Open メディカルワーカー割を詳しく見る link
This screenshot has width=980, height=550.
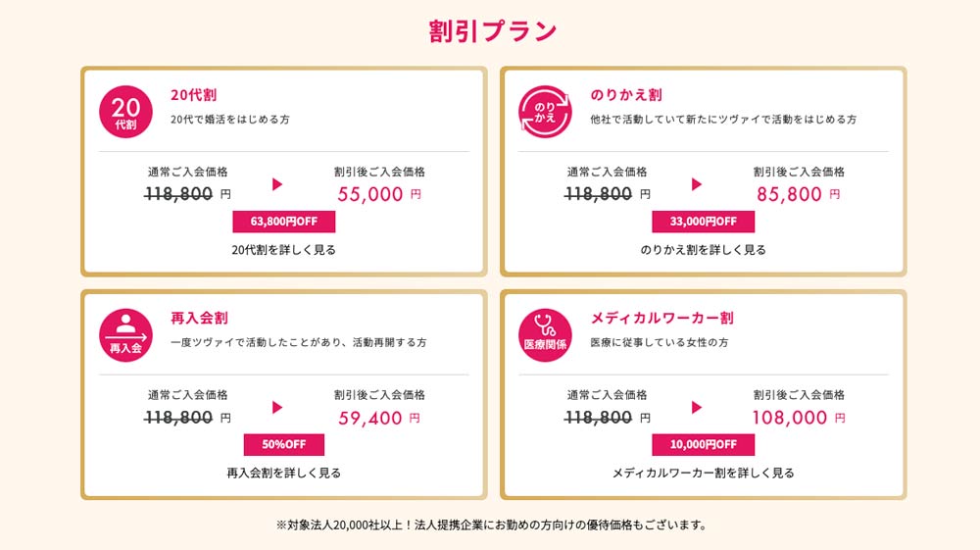[703, 474]
